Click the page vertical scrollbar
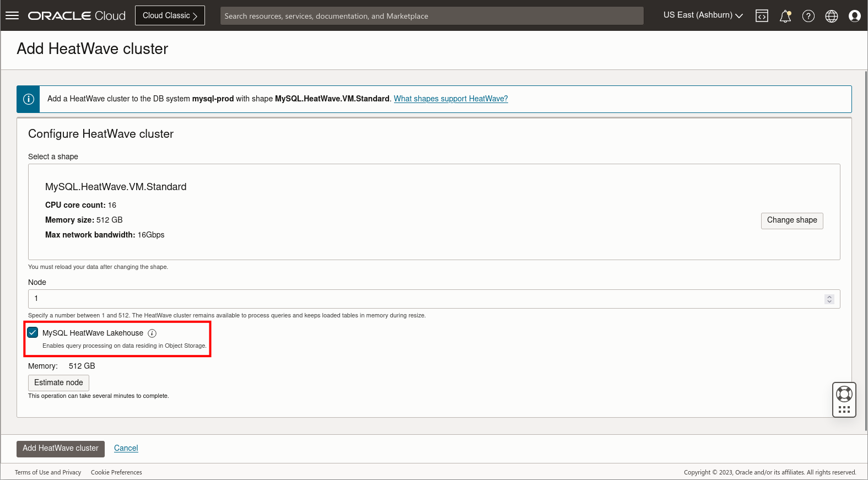The height and width of the screenshot is (480, 868). [866, 251]
